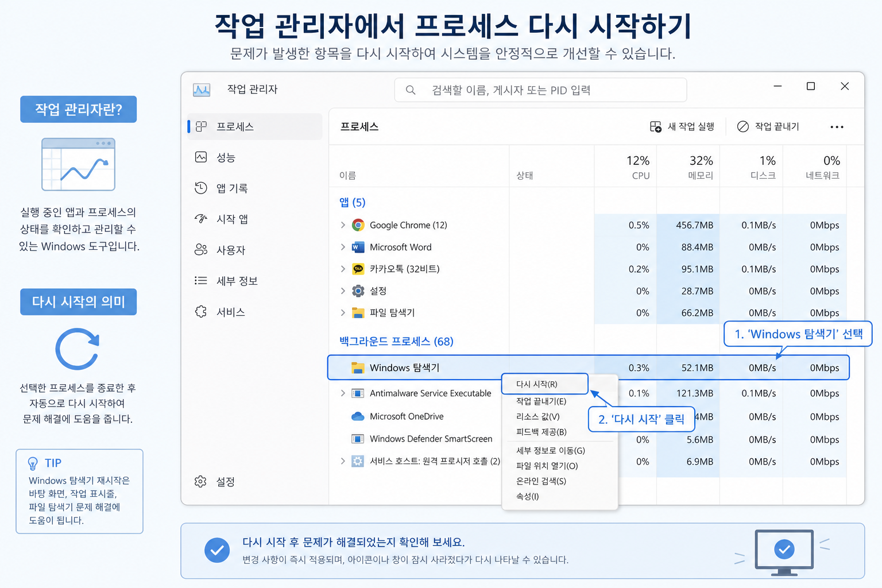Click the 새 작업 실행 button
Image resolution: width=882 pixels, height=588 pixels.
pos(682,127)
